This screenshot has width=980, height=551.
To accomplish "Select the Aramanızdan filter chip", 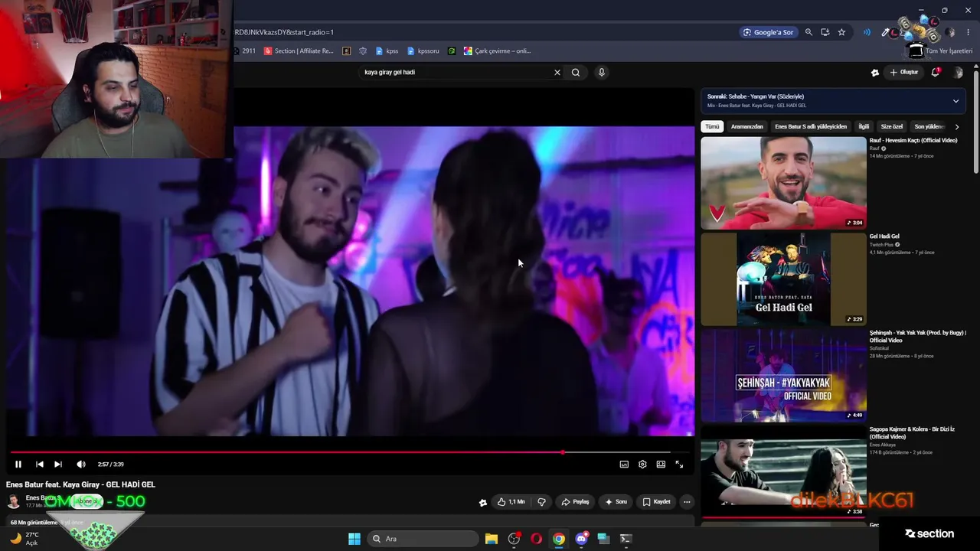I will 747,126.
